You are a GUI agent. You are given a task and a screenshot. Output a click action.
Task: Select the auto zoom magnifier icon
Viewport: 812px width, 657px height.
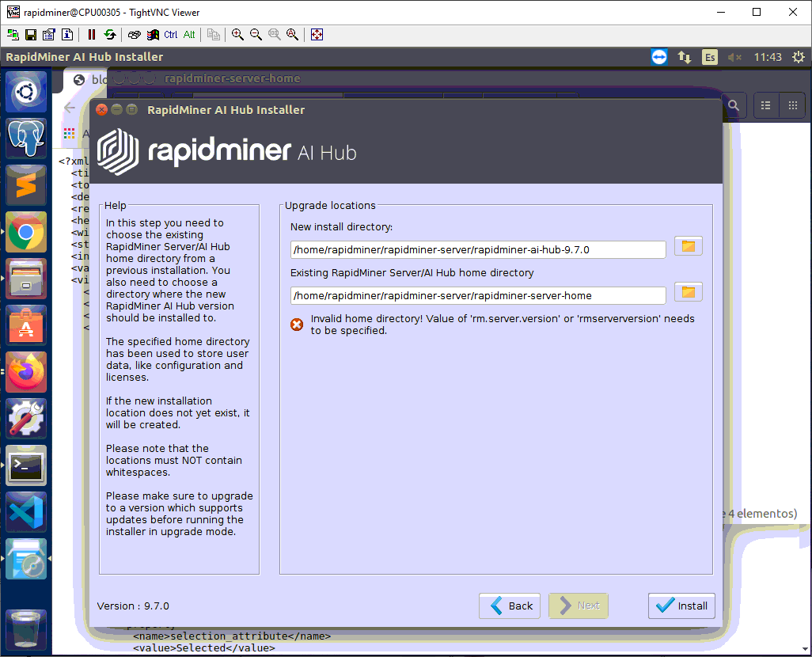coord(293,35)
